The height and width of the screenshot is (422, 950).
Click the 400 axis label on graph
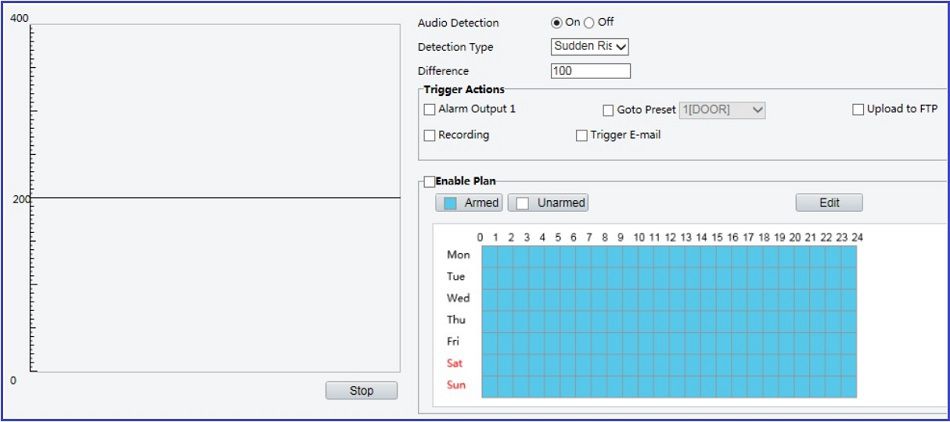(20, 19)
